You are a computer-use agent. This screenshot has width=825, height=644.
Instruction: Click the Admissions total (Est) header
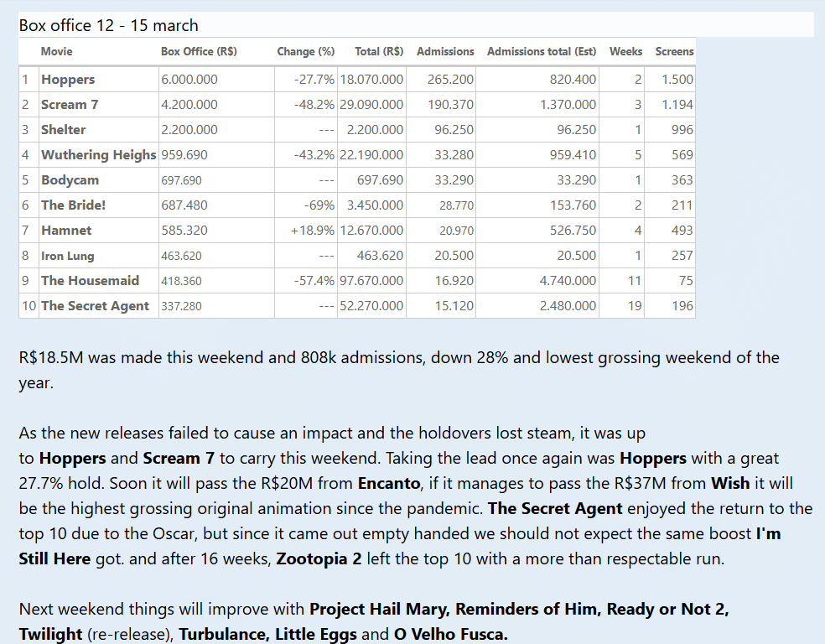tap(542, 51)
